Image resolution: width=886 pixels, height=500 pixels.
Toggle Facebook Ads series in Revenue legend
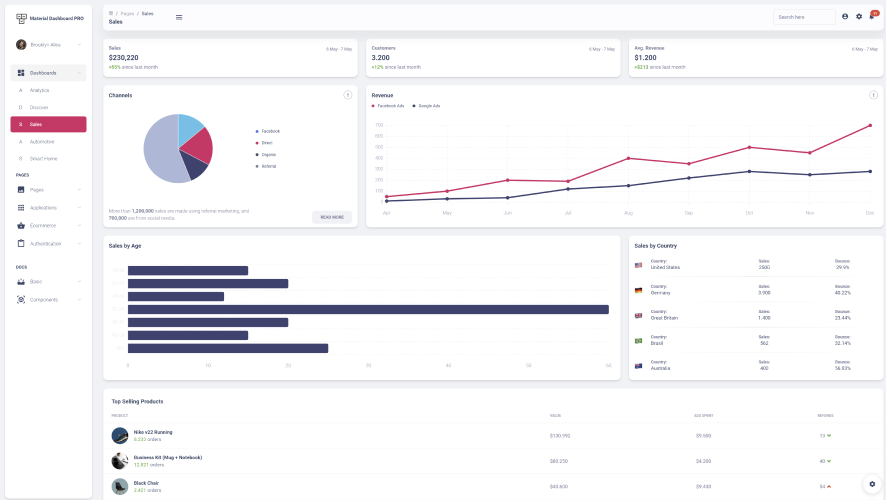point(388,105)
